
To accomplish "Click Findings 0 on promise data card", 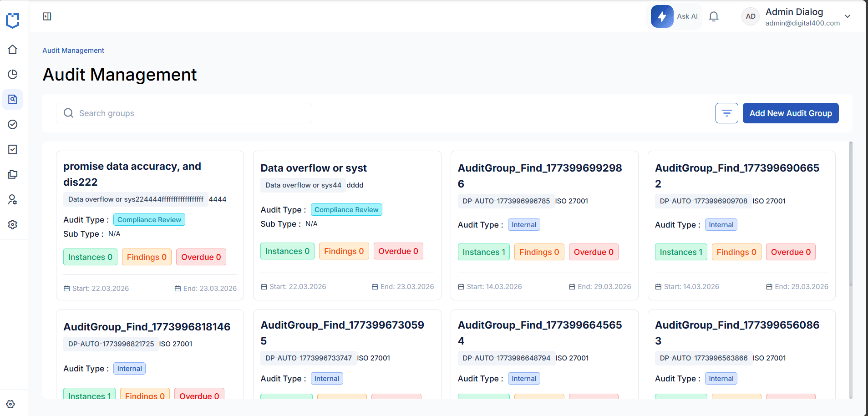I will coord(147,257).
